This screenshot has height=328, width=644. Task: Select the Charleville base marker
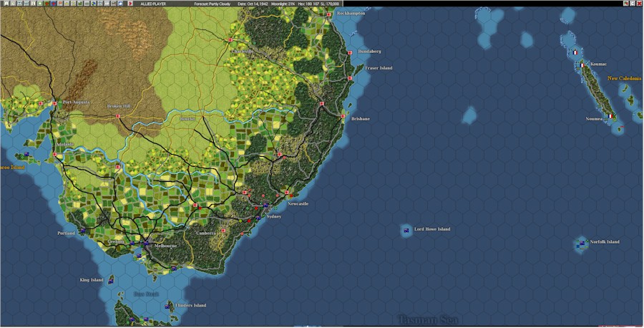[230, 40]
